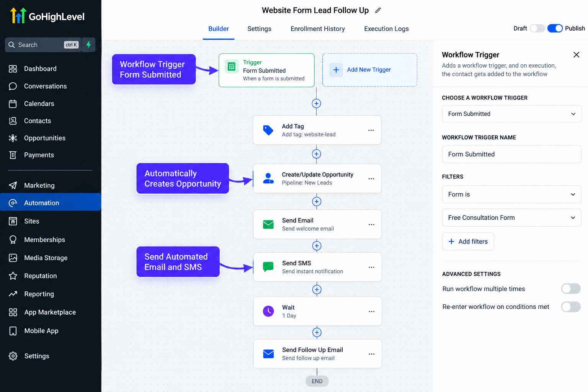The image size is (588, 392).
Task: Open options menu for Send SMS step
Action: (371, 267)
